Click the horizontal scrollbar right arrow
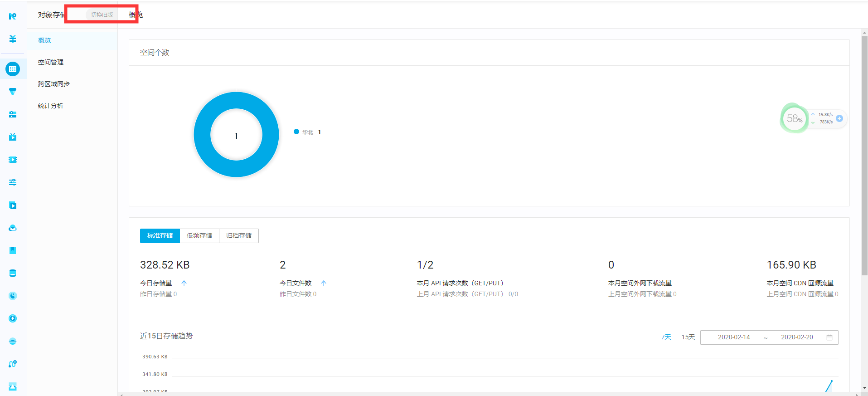Screen dimensions: 868x396 tap(857, 394)
